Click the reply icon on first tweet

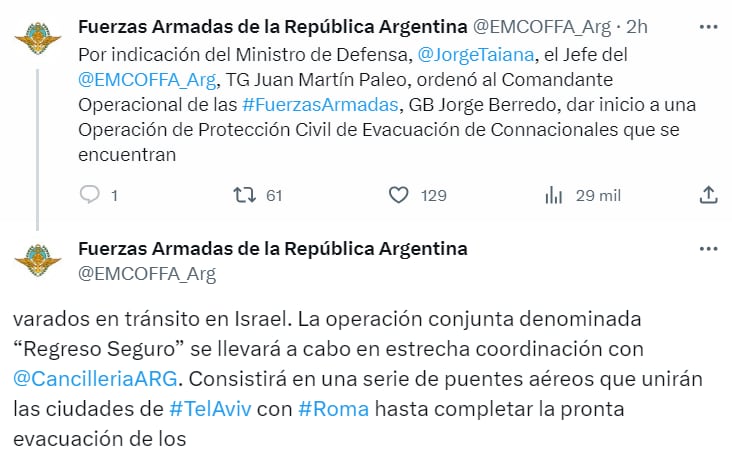tap(90, 195)
